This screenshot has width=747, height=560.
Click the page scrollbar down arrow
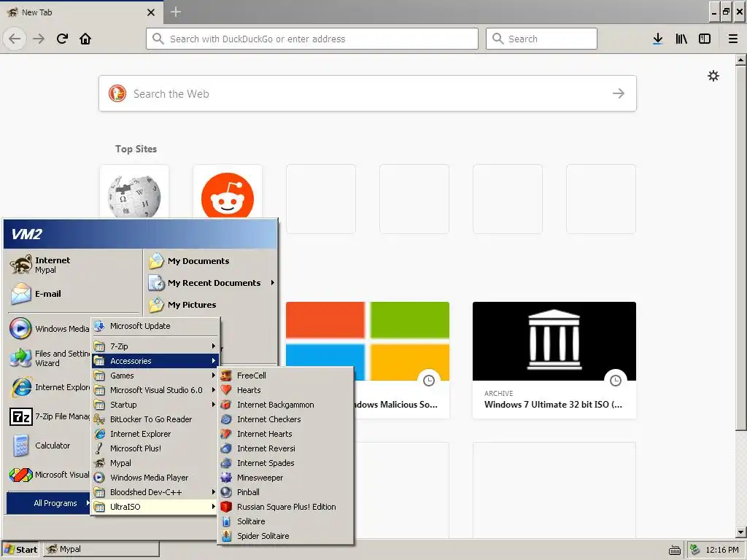741,532
